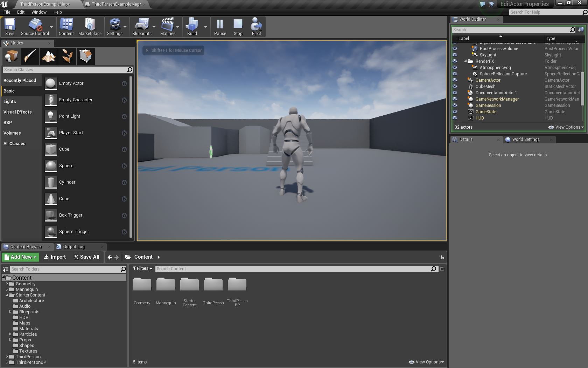This screenshot has height=368, width=588.
Task: Click the tutorial icon in title bar
Action: coord(491,4)
